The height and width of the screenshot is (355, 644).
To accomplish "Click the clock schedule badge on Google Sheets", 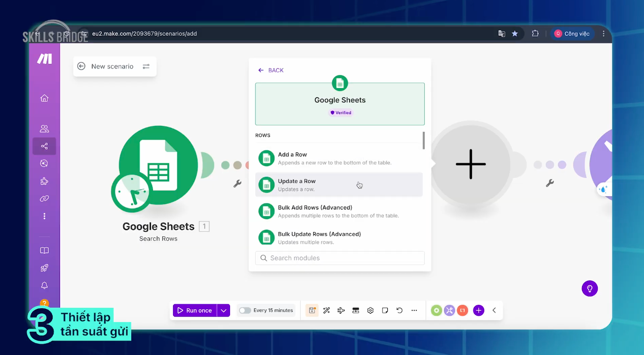I will [132, 192].
